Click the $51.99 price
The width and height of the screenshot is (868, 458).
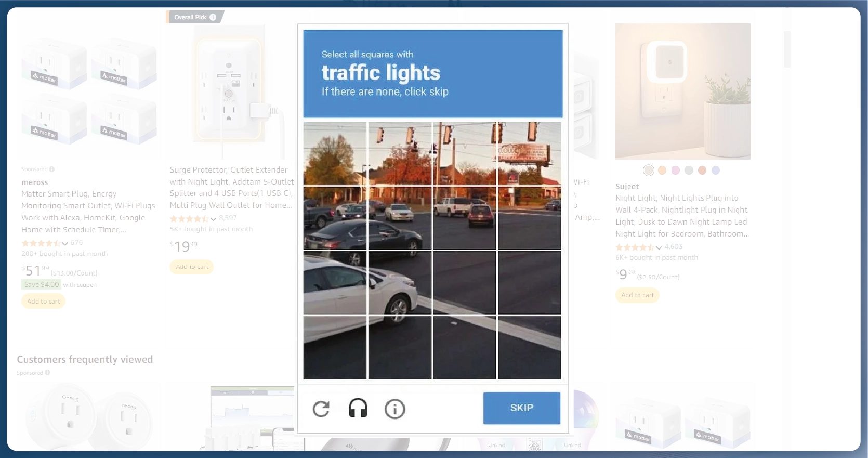click(x=35, y=271)
